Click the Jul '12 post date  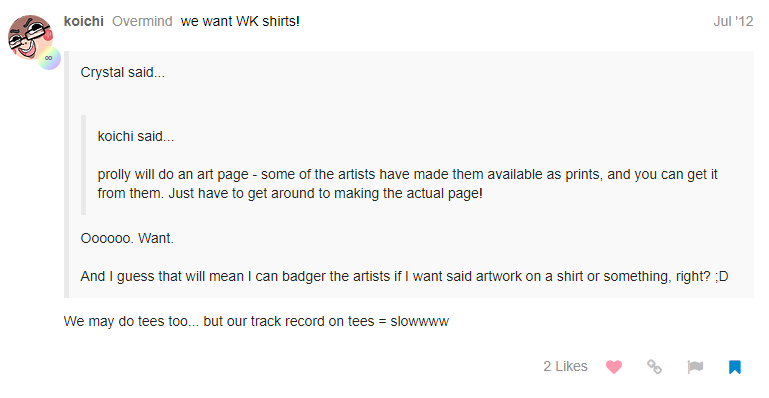(733, 22)
